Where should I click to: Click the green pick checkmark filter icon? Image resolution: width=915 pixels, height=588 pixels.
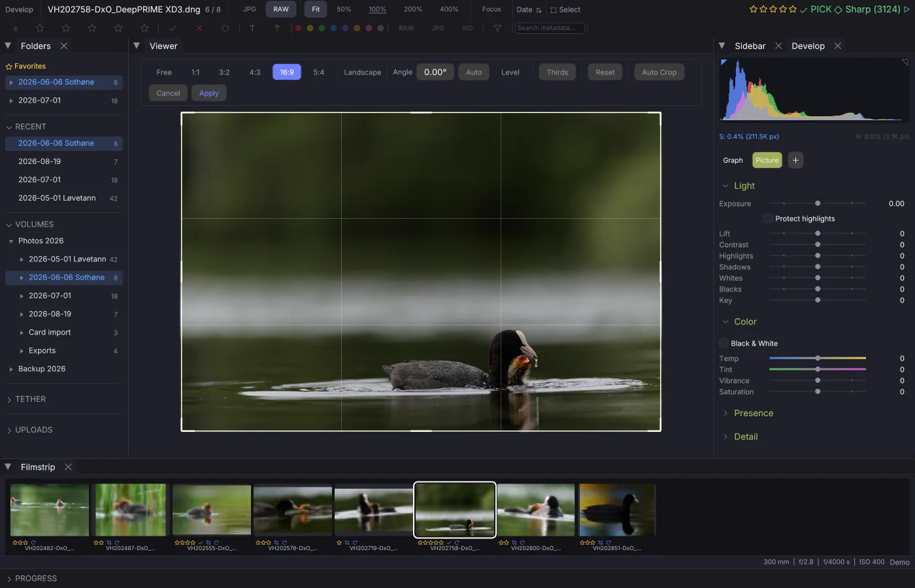[x=173, y=28]
